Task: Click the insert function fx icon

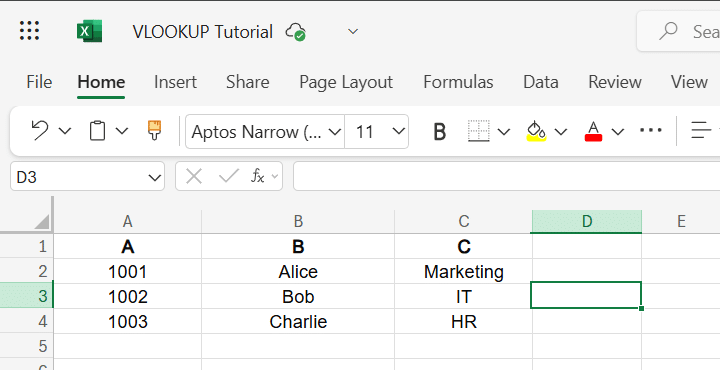Action: point(258,176)
